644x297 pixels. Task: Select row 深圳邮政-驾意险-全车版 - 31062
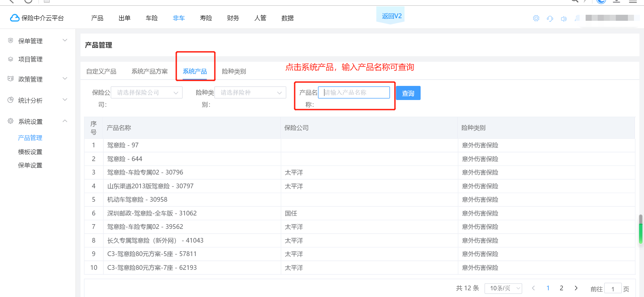(360, 213)
